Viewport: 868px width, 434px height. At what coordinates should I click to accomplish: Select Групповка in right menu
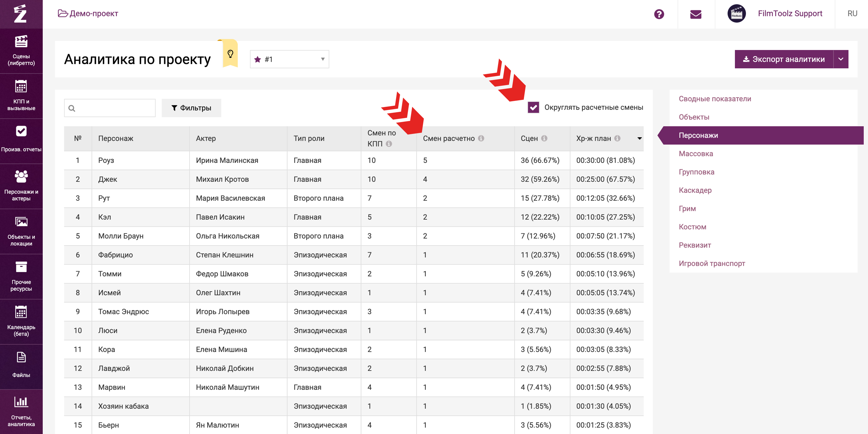pyautogui.click(x=696, y=172)
